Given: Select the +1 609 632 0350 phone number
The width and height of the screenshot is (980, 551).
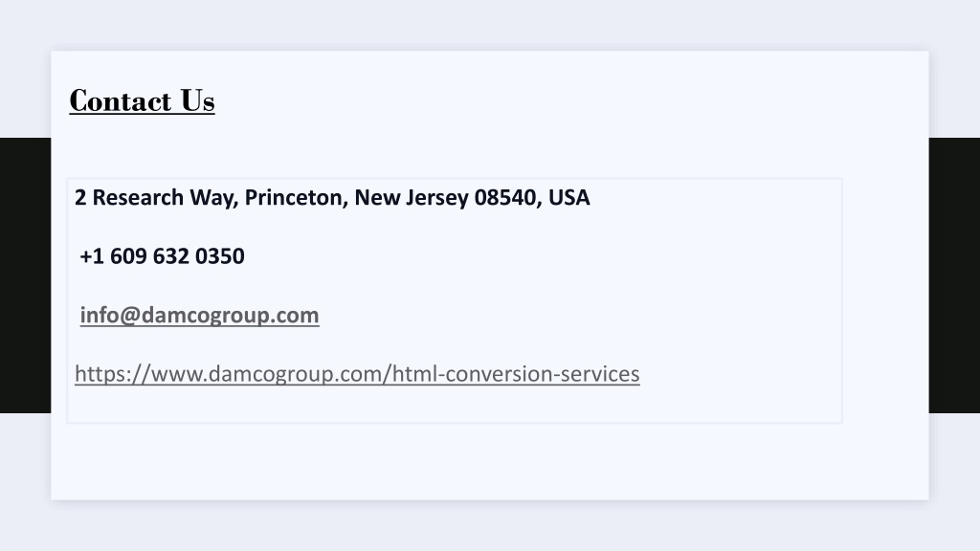Looking at the screenshot, I should (162, 256).
